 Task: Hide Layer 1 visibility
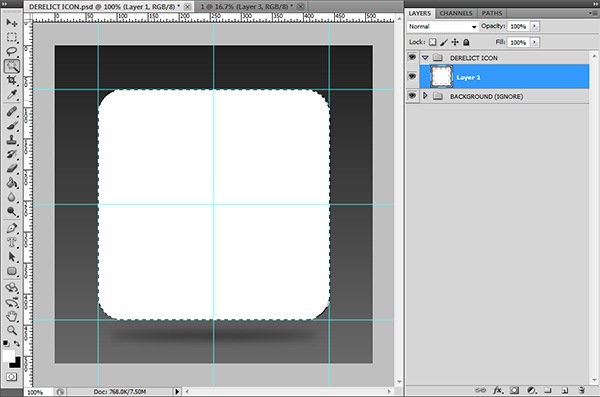click(412, 76)
